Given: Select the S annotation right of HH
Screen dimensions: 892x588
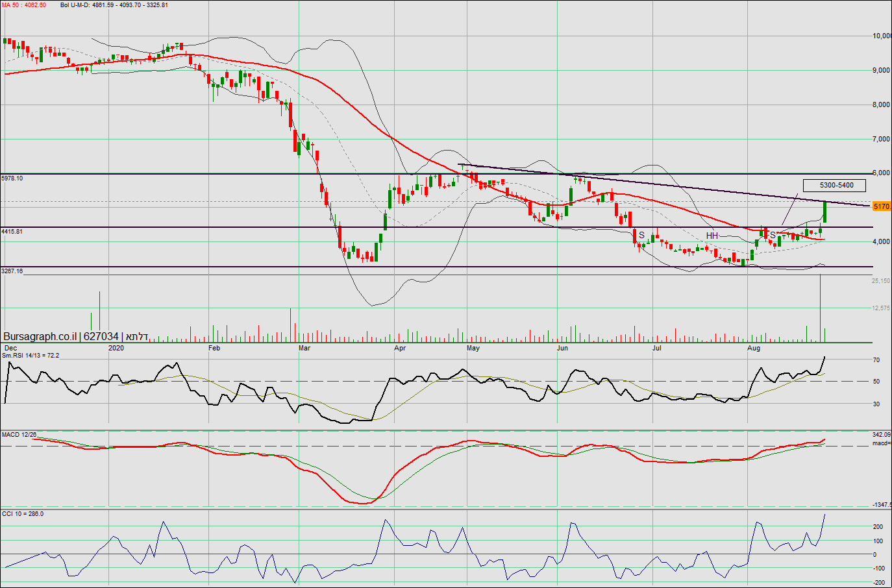Looking at the screenshot, I should (773, 236).
